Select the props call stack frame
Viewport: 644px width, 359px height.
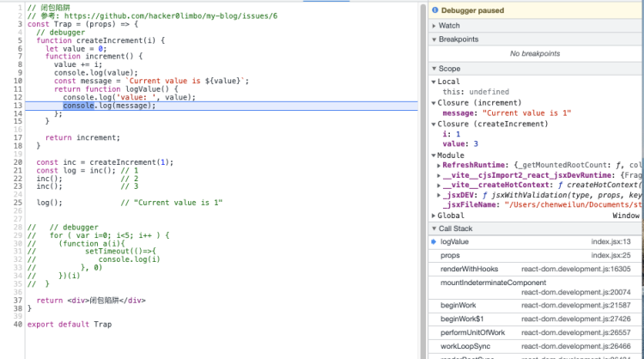click(x=536, y=255)
